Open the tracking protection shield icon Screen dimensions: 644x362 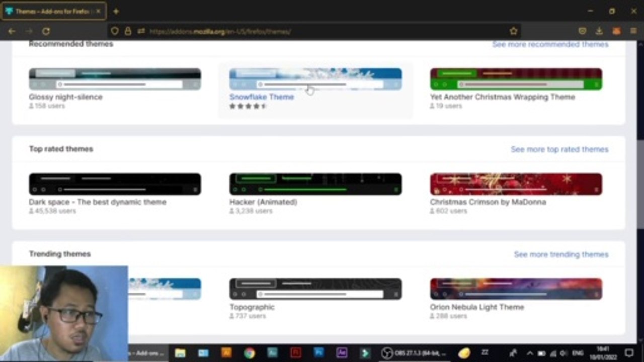click(115, 31)
